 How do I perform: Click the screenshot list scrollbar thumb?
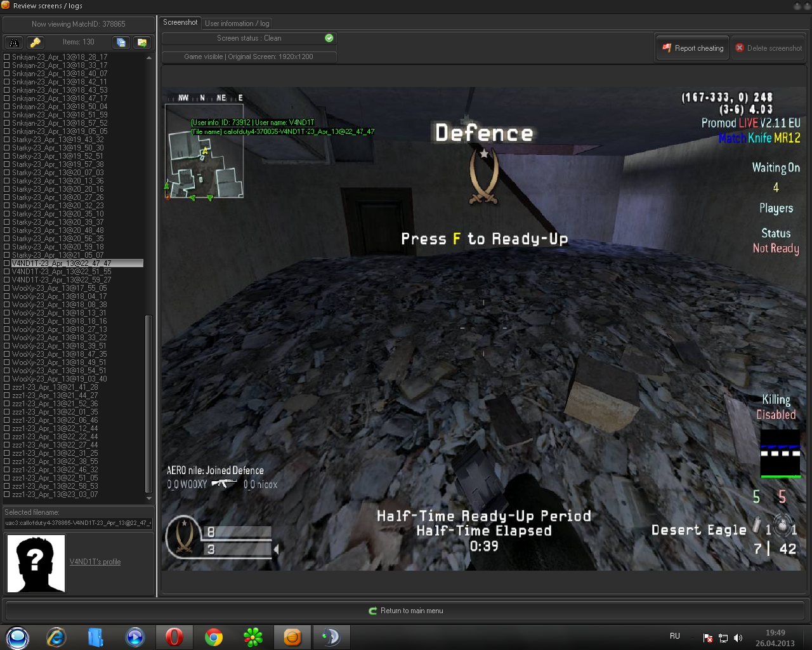click(x=149, y=403)
